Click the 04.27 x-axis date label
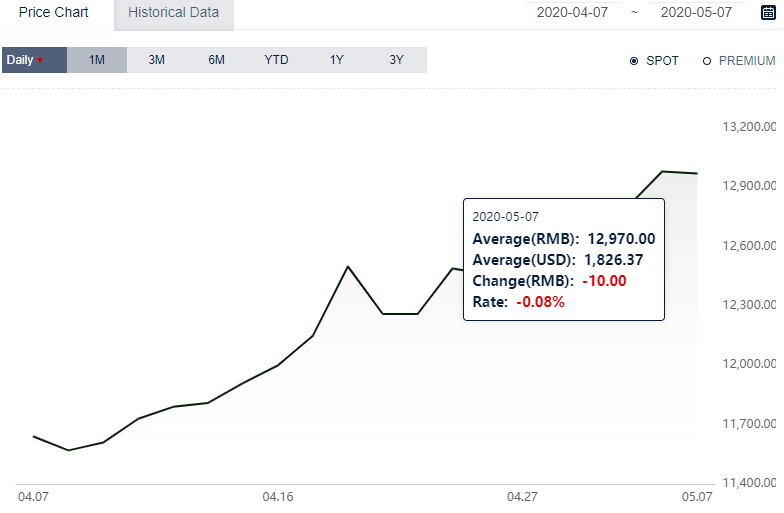Viewport: 784px width, 513px height. coord(522,497)
